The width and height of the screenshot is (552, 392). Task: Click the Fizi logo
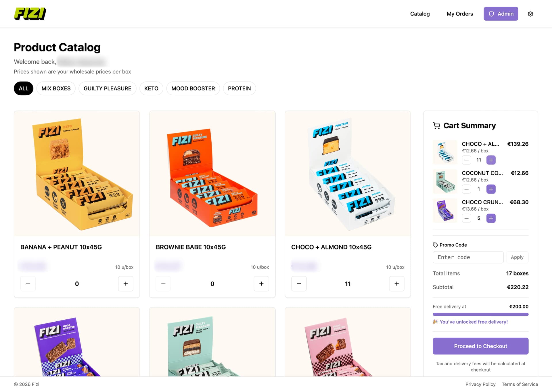(30, 13)
